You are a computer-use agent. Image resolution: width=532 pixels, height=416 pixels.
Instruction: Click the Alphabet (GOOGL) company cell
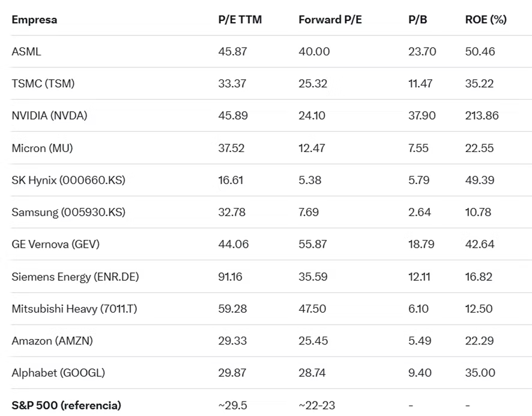pyautogui.click(x=58, y=373)
